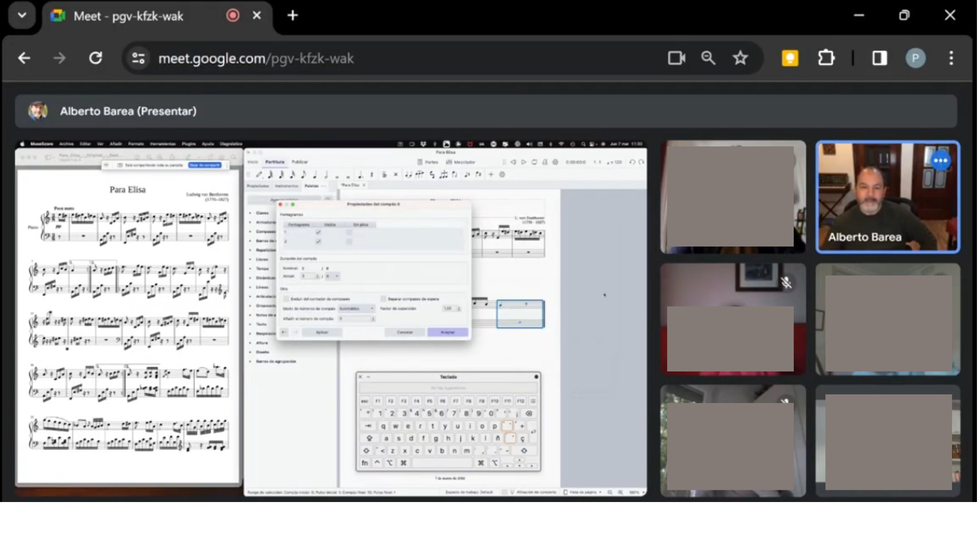Toggle Visible checkbox for staff 2
This screenshot has width=980, height=551.
coord(318,241)
